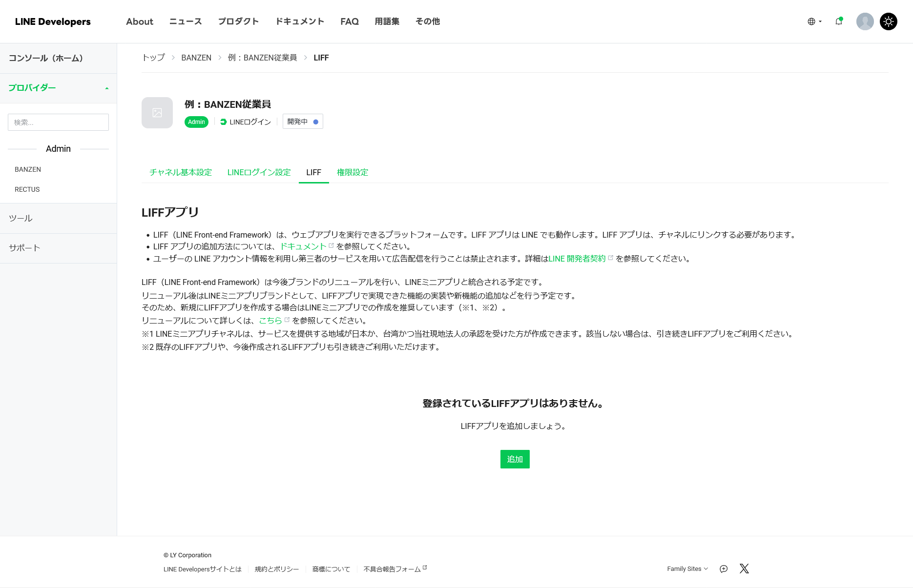Open the user profile avatar
913x588 pixels.
tap(865, 21)
